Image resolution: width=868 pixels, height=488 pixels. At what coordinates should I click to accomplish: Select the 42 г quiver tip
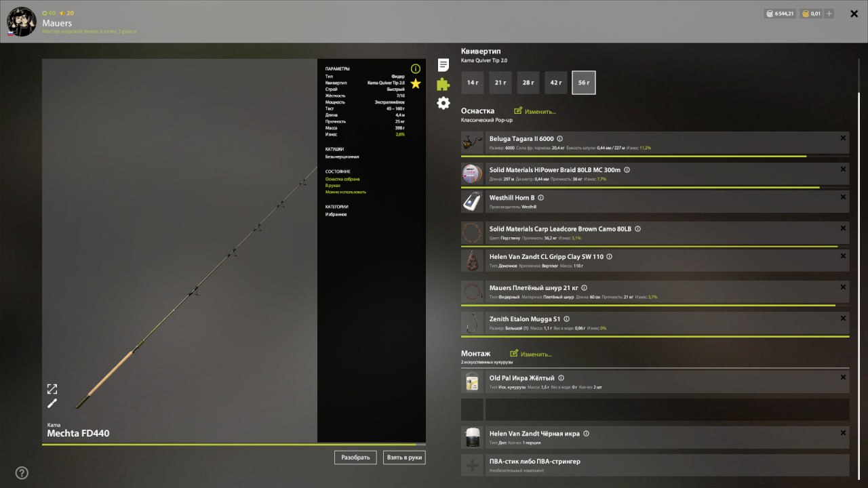[x=556, y=83]
